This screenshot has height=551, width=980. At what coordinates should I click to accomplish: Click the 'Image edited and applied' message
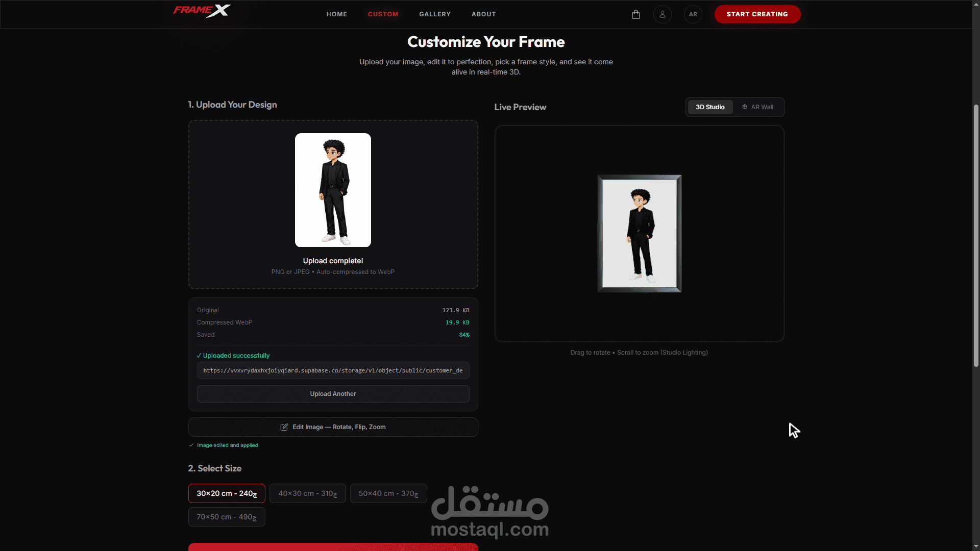tap(228, 445)
